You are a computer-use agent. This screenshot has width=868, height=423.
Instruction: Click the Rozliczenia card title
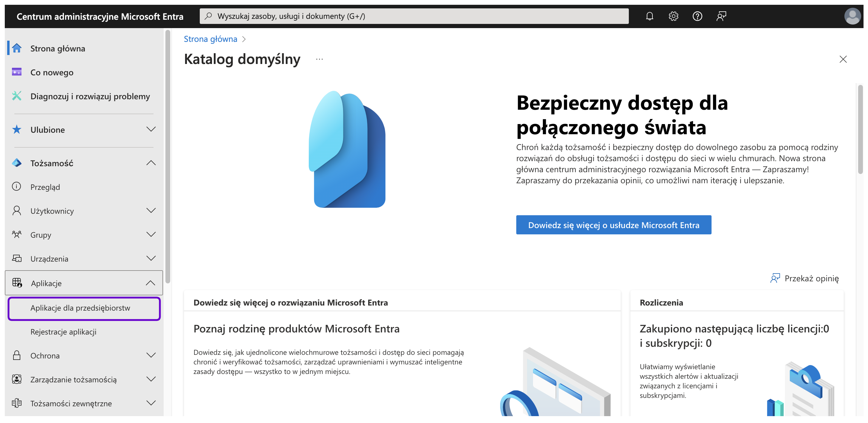pyautogui.click(x=661, y=303)
